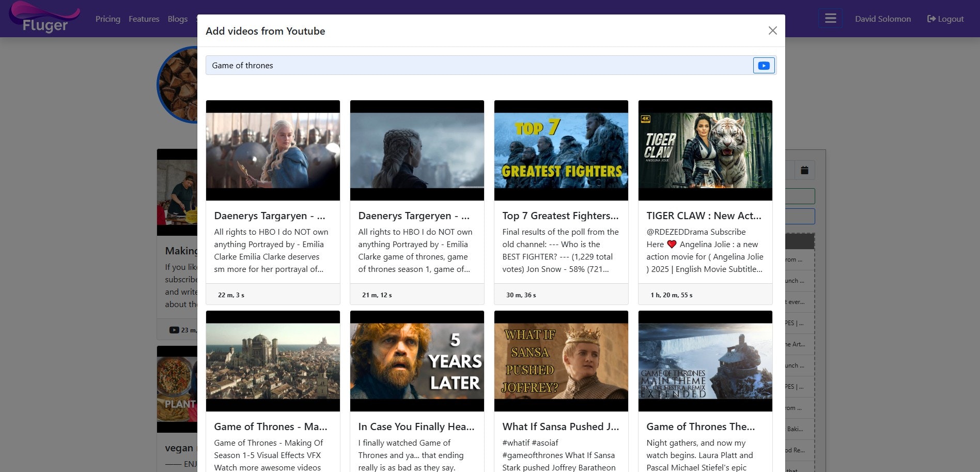Click title 'What If Sansa Pushed J...'
The width and height of the screenshot is (980, 472).
(561, 427)
